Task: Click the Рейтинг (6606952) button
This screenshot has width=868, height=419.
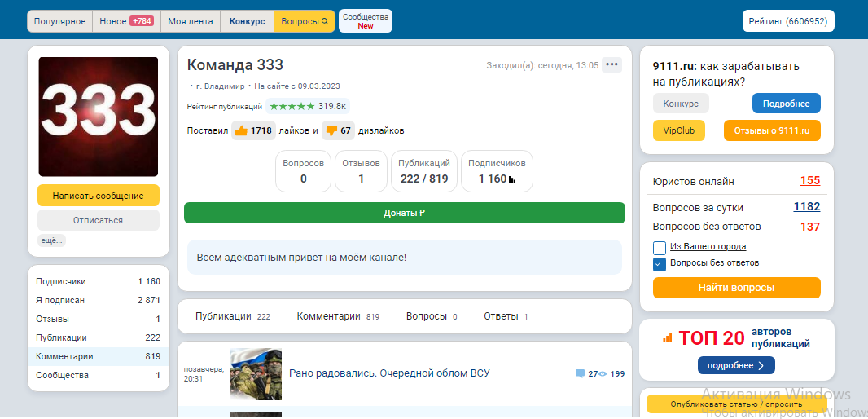Action: [x=788, y=22]
